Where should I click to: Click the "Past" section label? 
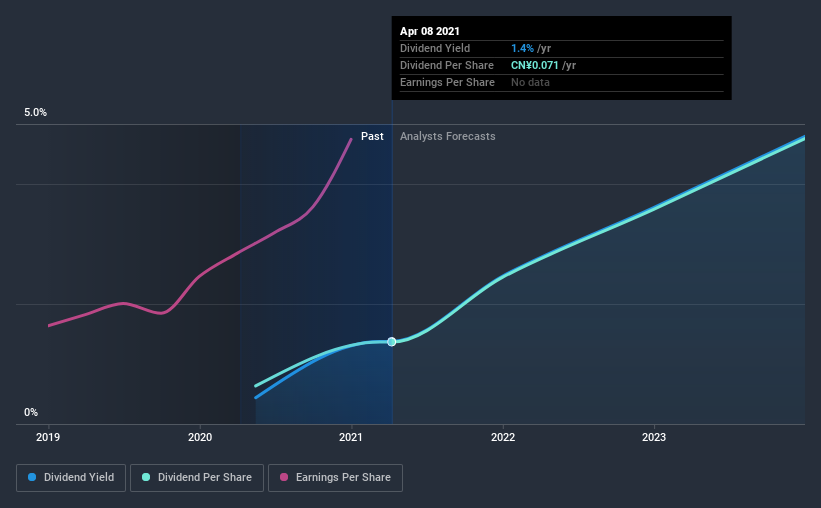pyautogui.click(x=372, y=137)
